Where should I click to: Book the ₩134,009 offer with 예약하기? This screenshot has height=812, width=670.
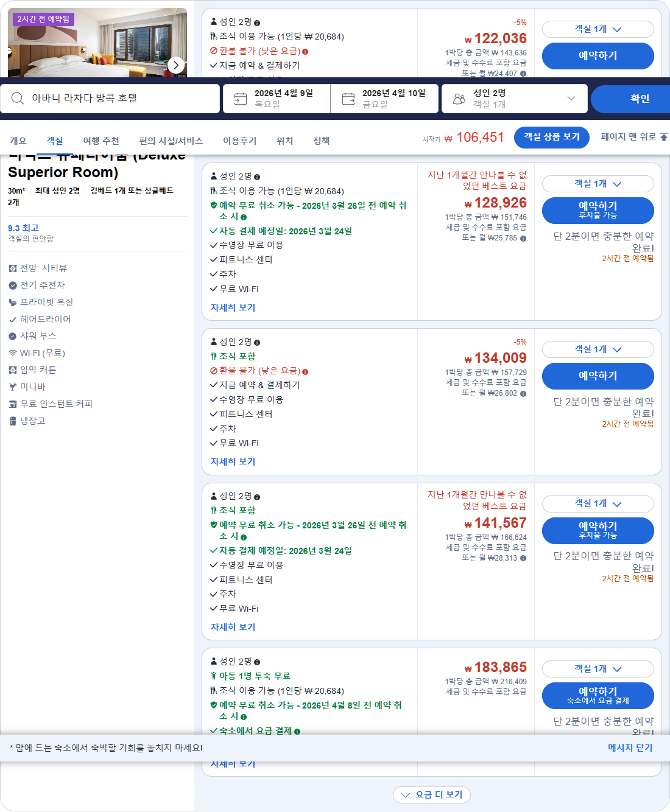click(598, 376)
